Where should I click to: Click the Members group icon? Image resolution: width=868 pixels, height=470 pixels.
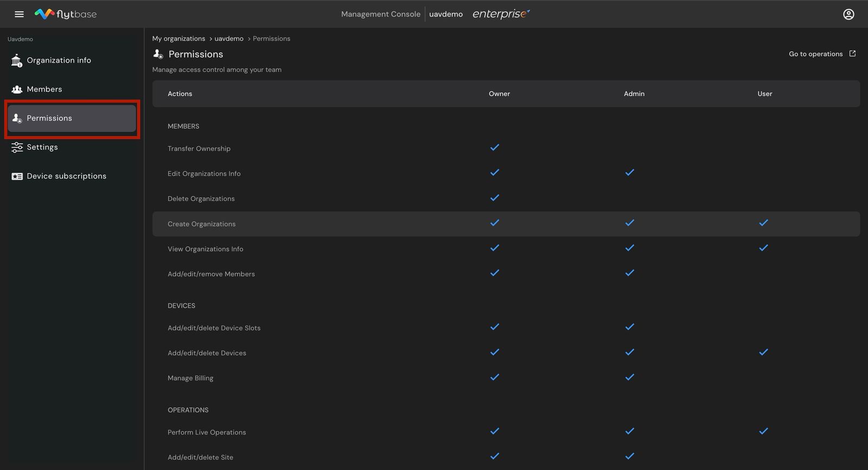(x=17, y=89)
